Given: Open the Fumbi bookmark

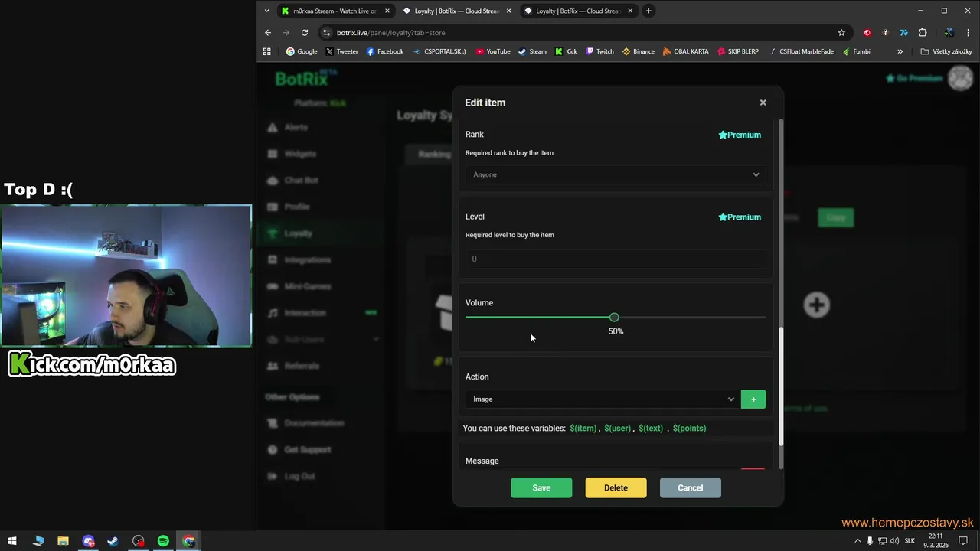Looking at the screenshot, I should pyautogui.click(x=857, y=51).
